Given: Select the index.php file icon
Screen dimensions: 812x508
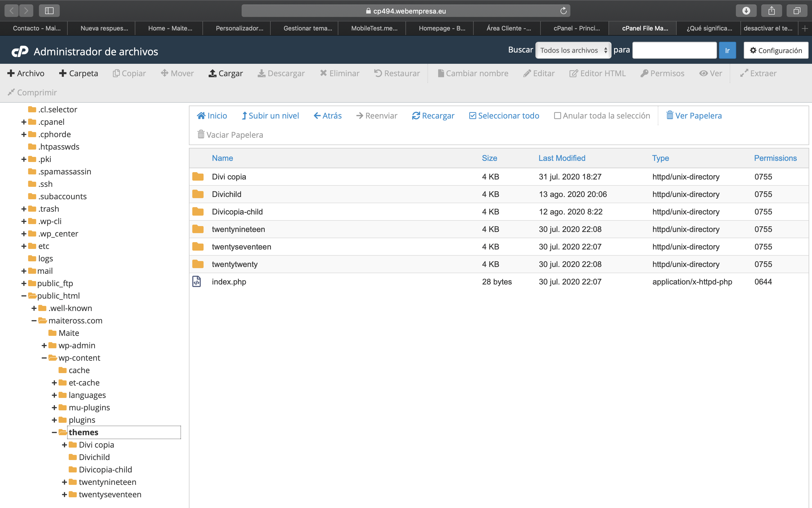Looking at the screenshot, I should 197,282.
